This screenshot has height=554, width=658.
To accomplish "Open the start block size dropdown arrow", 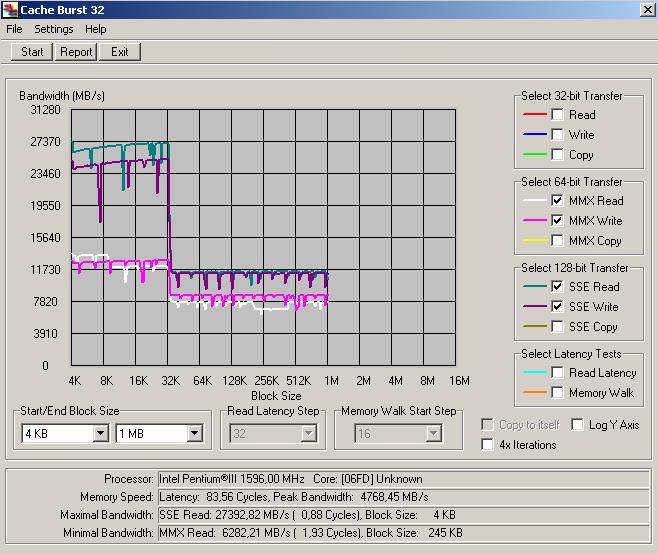I will pos(101,434).
